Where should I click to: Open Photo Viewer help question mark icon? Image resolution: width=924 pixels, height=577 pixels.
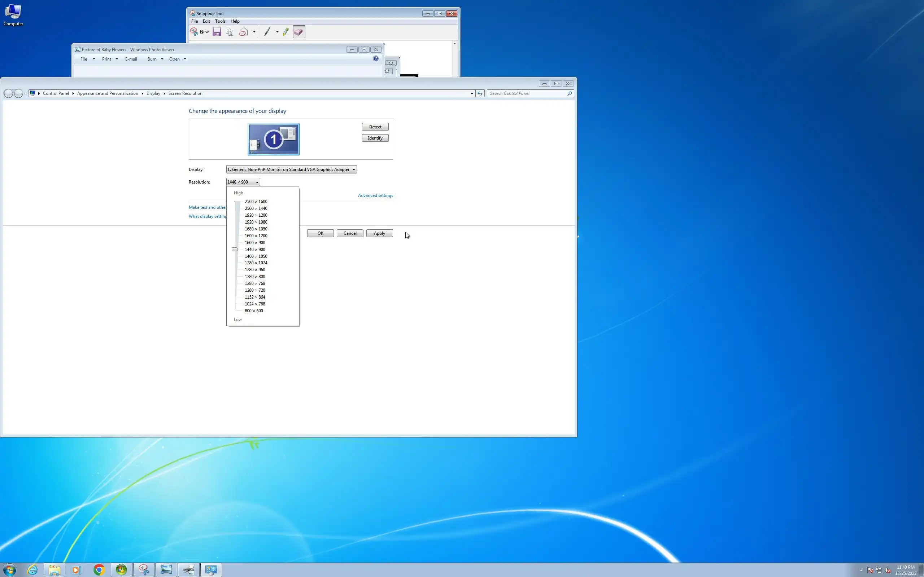coord(376,59)
